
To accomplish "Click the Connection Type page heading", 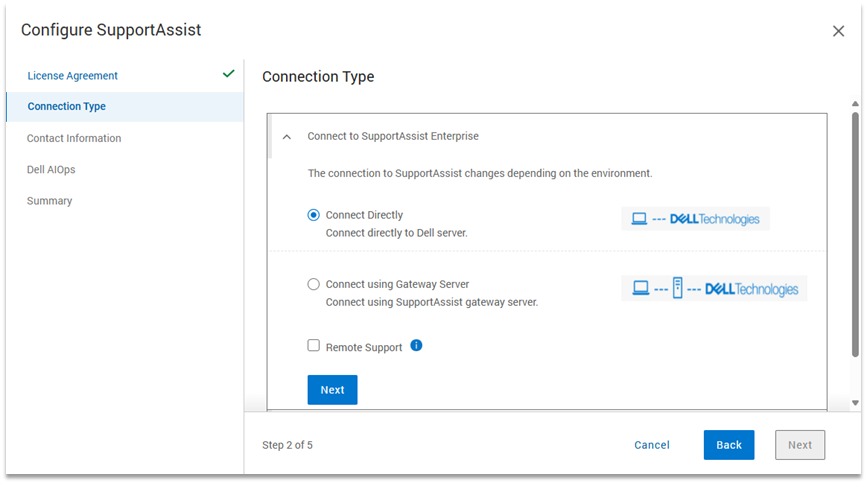I will click(x=318, y=76).
